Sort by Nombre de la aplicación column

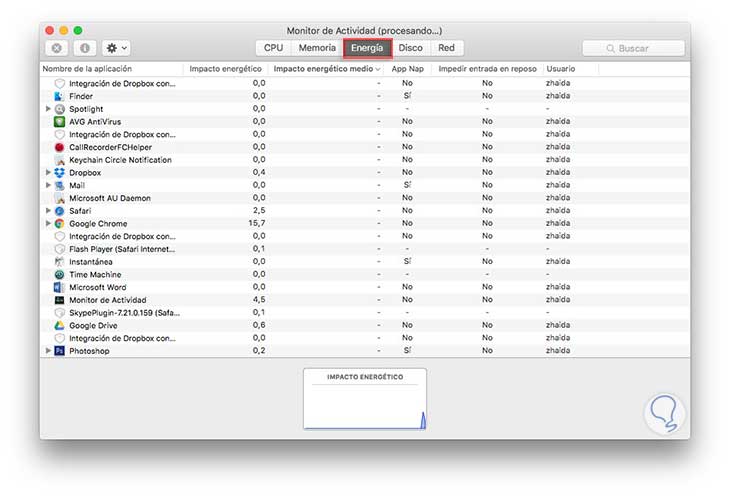pos(112,69)
